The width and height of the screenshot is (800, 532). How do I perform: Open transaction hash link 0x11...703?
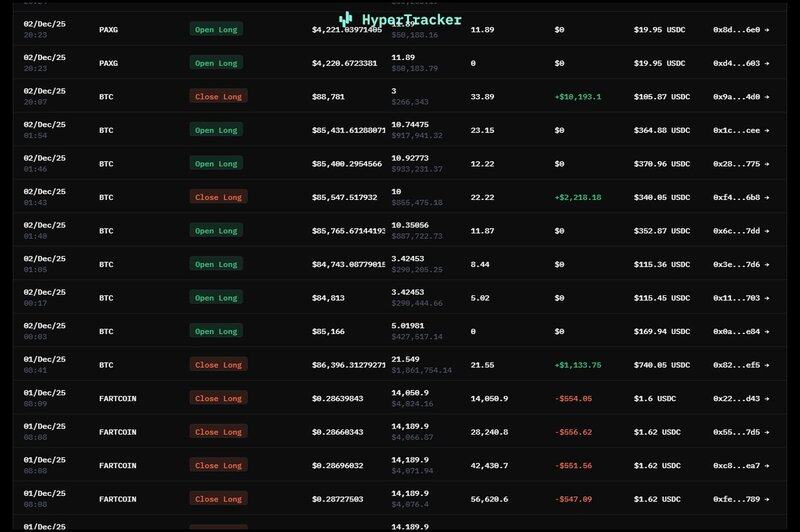(x=736, y=298)
